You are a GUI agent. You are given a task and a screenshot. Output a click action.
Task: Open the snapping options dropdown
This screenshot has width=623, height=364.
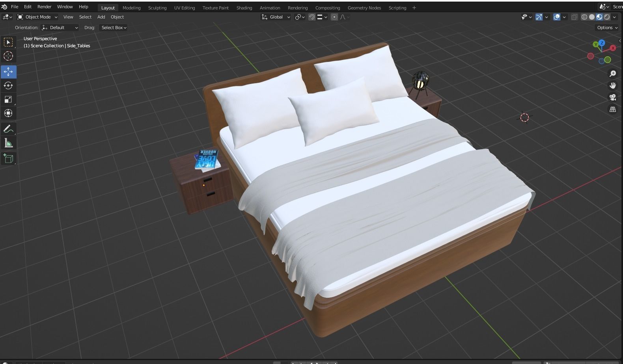[x=323, y=17]
